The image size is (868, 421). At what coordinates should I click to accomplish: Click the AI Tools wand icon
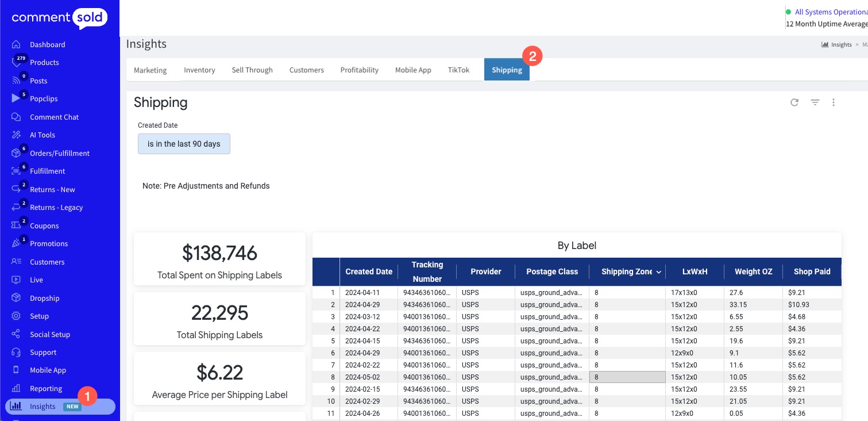(x=16, y=135)
